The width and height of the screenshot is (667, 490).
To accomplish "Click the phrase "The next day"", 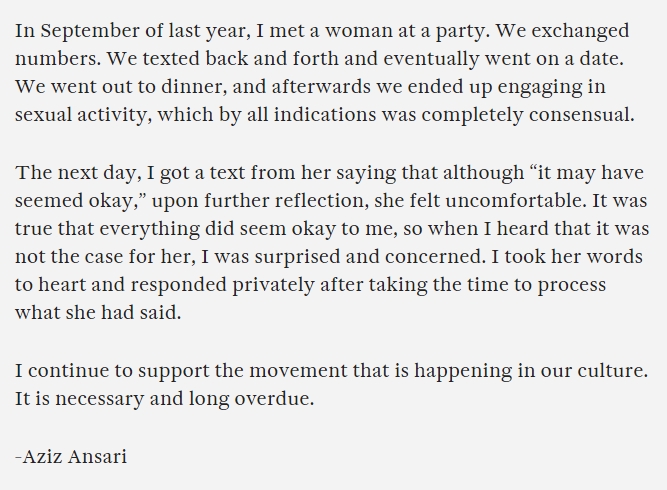I will [76, 174].
